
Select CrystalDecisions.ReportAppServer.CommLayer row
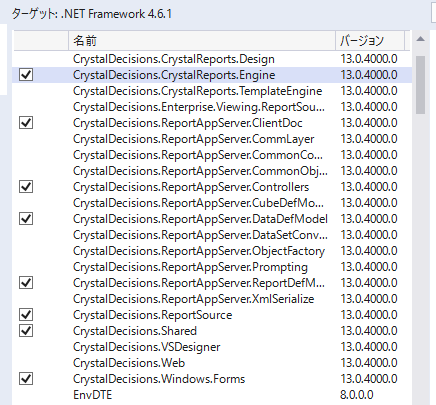(x=212, y=139)
